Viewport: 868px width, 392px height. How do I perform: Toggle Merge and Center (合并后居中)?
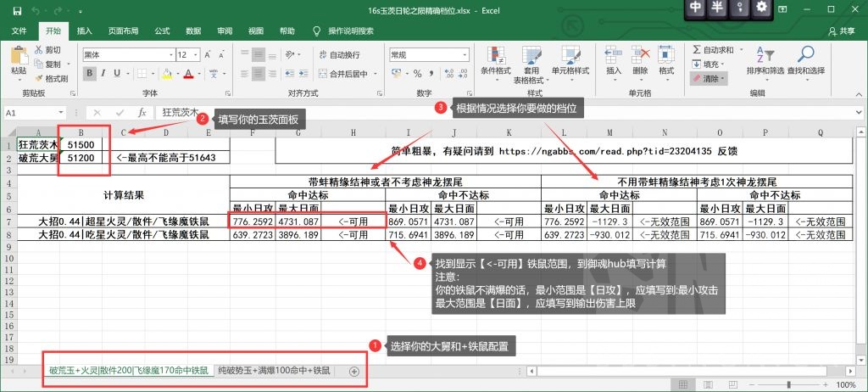point(343,74)
